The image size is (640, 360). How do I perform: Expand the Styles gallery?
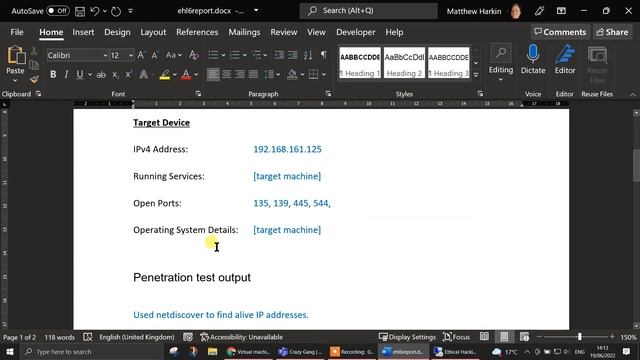click(476, 75)
